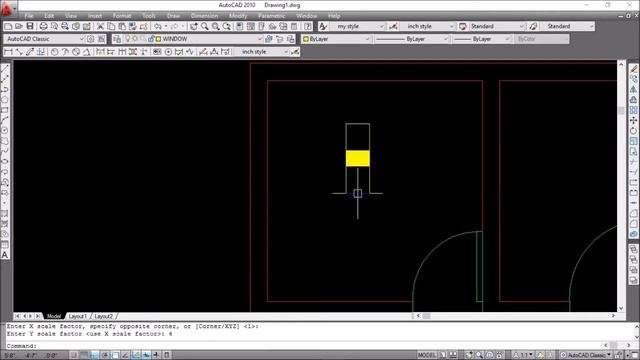Select the Multiline Text A tool

[x=5, y=255]
